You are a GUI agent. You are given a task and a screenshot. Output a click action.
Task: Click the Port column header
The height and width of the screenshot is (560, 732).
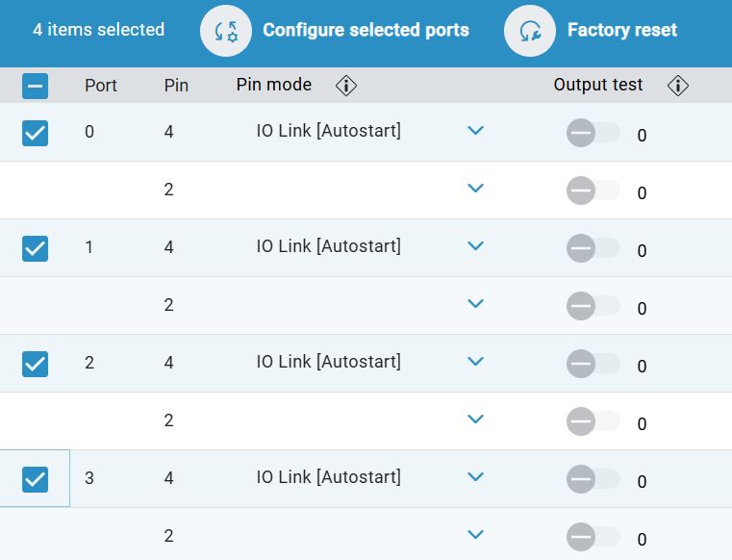100,86
